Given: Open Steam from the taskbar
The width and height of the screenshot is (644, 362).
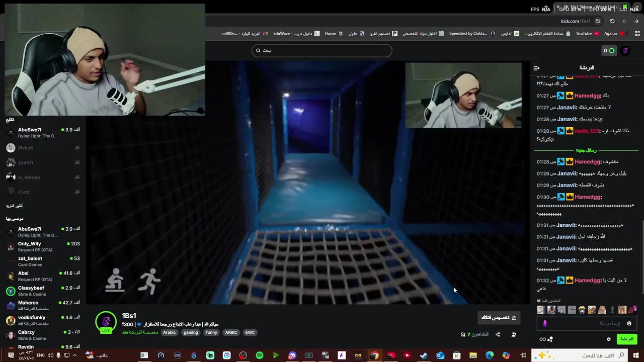Looking at the screenshot, I should click(424, 355).
